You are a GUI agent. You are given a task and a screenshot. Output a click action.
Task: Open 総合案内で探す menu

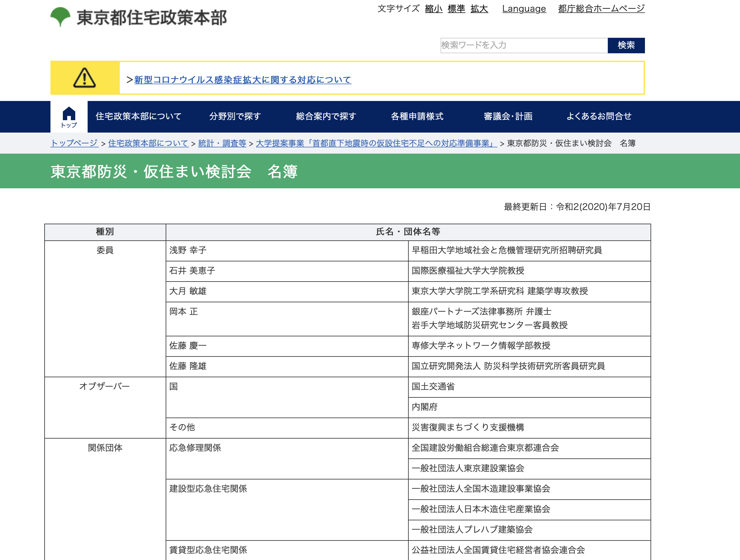point(326,116)
